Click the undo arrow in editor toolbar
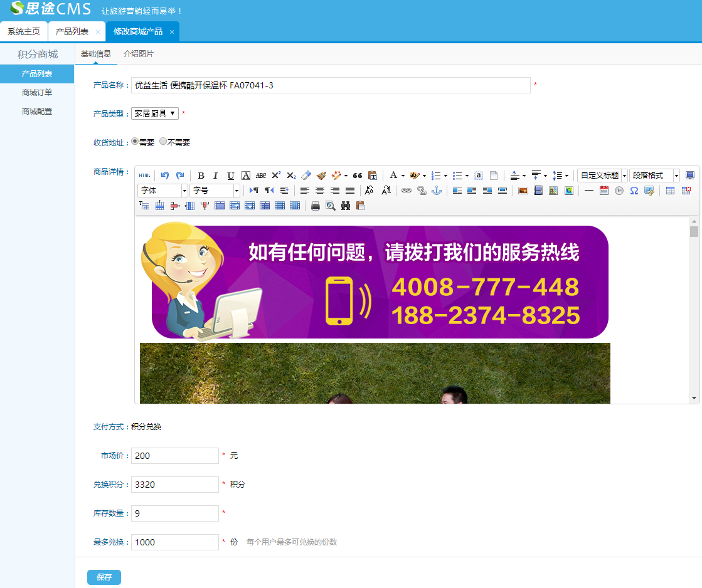Screen dimensions: 702x588 165,176
